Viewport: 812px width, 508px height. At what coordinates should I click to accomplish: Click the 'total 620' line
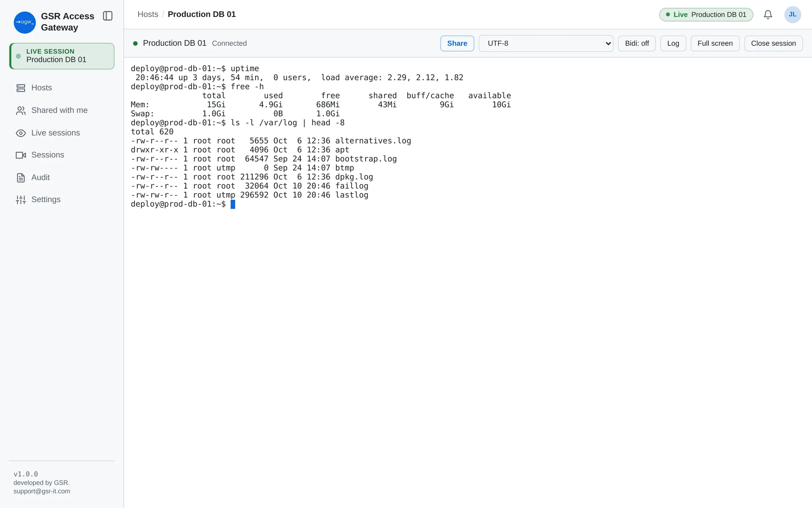[152, 132]
